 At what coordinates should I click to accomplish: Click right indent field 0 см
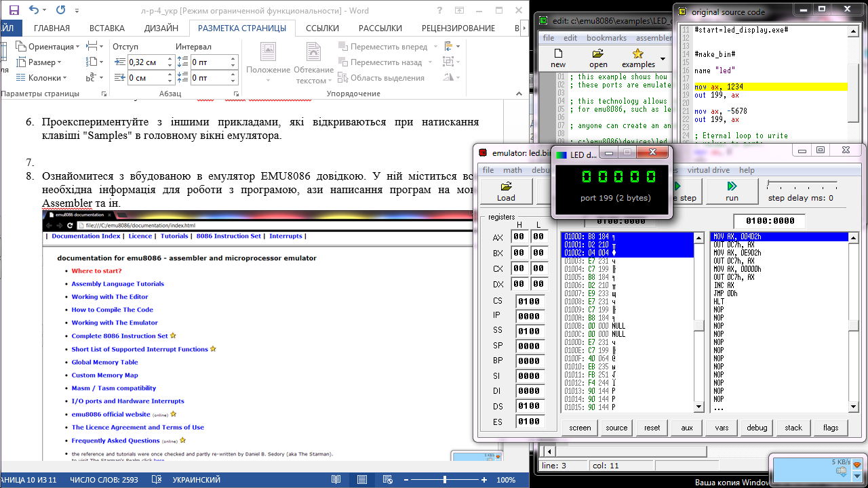click(x=146, y=77)
